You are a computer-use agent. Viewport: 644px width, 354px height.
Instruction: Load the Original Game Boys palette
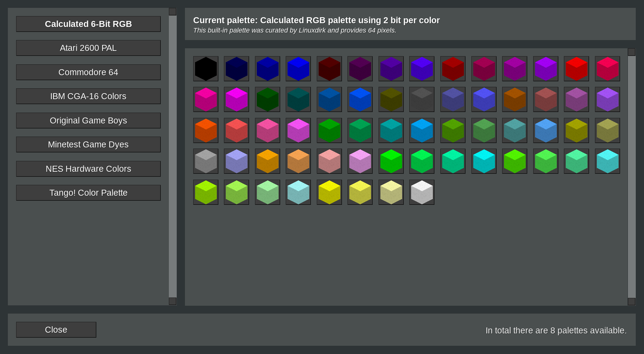[88, 120]
